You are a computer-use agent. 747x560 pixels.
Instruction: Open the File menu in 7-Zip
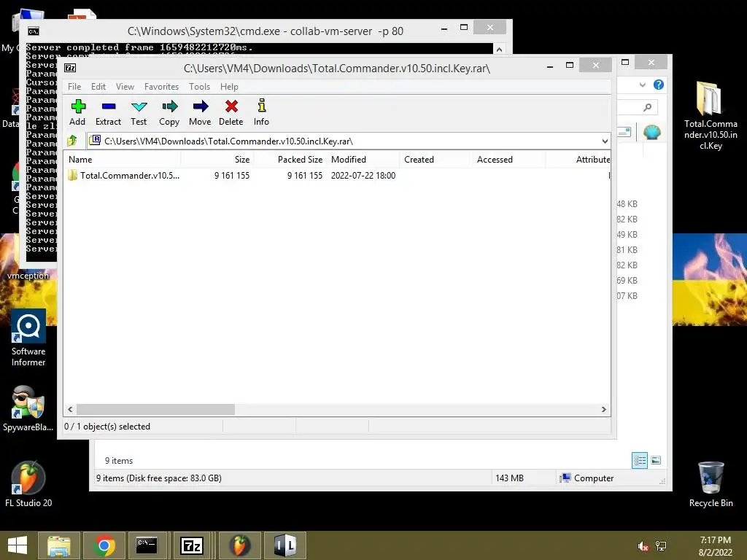pos(74,87)
